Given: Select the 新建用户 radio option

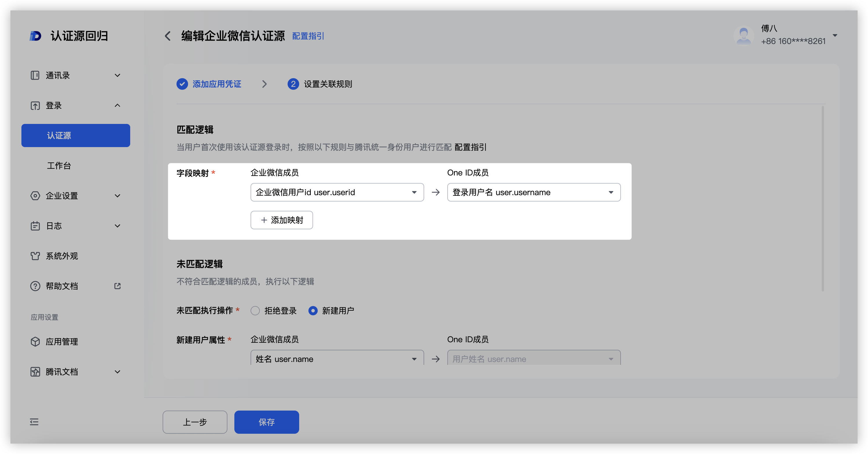Looking at the screenshot, I should pyautogui.click(x=313, y=311).
